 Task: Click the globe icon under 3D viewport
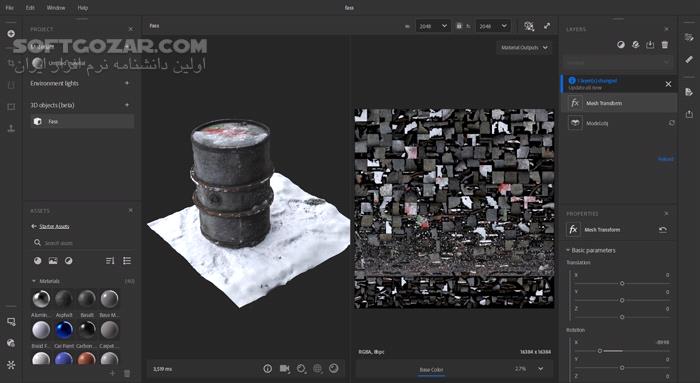point(317,369)
